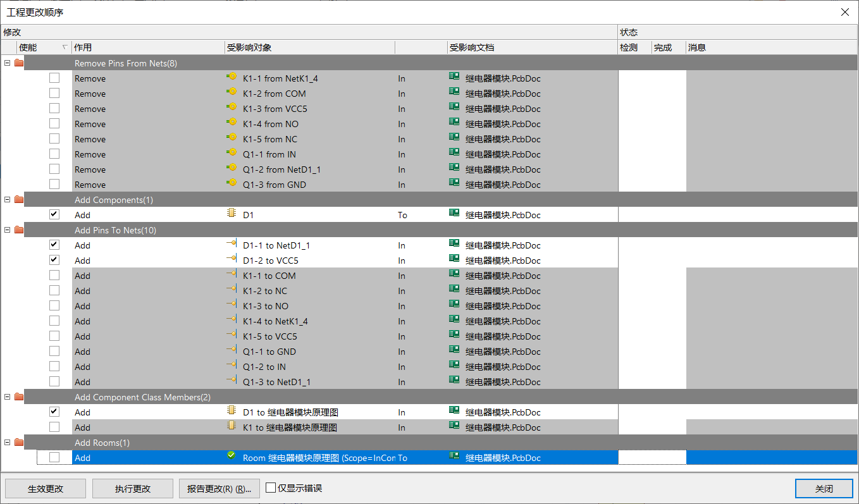
Task: Collapse Add Rooms(1) group
Action: [x=8, y=443]
